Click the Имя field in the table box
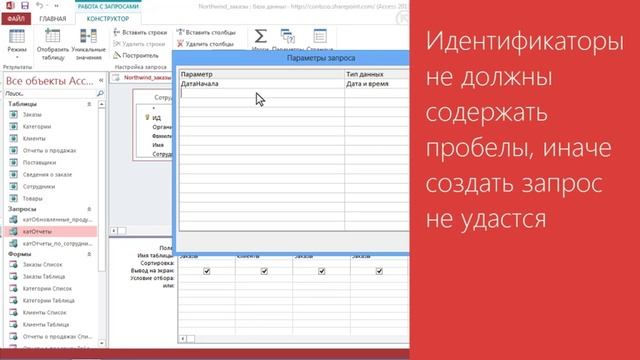 [x=158, y=145]
